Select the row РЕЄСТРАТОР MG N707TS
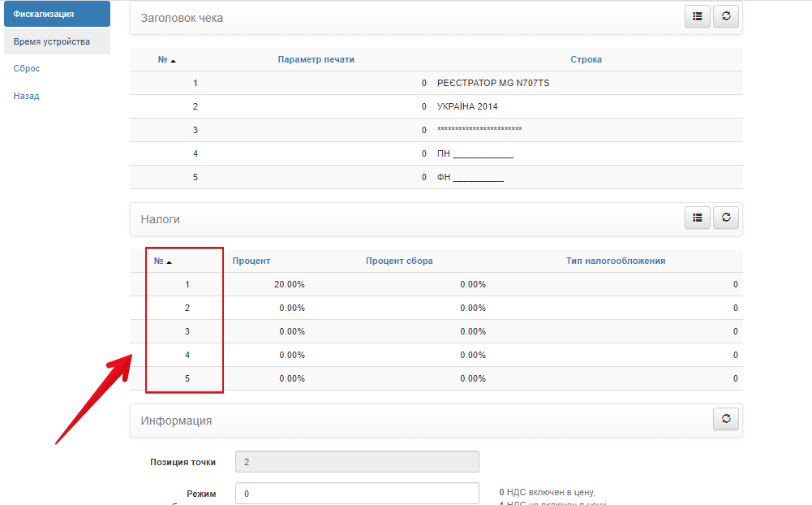The image size is (812, 505). pos(493,83)
